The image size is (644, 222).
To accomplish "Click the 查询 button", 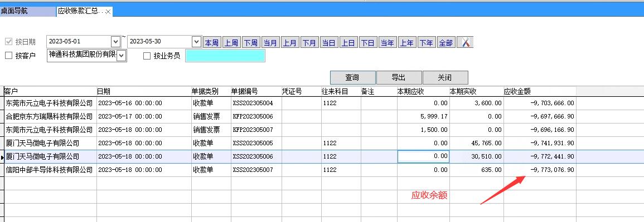I will coord(353,77).
